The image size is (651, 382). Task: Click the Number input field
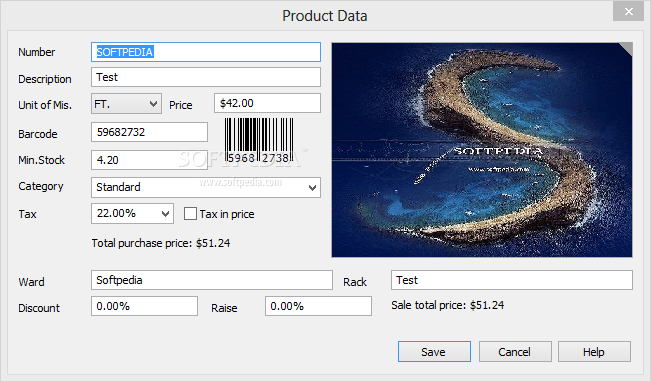tap(206, 52)
